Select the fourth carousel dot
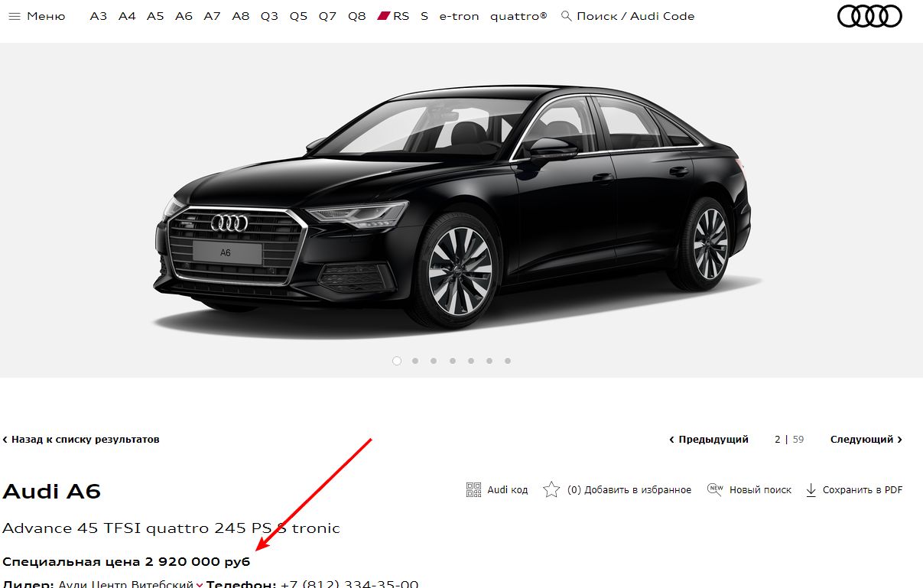Screen dimensions: 923x588 coord(452,361)
